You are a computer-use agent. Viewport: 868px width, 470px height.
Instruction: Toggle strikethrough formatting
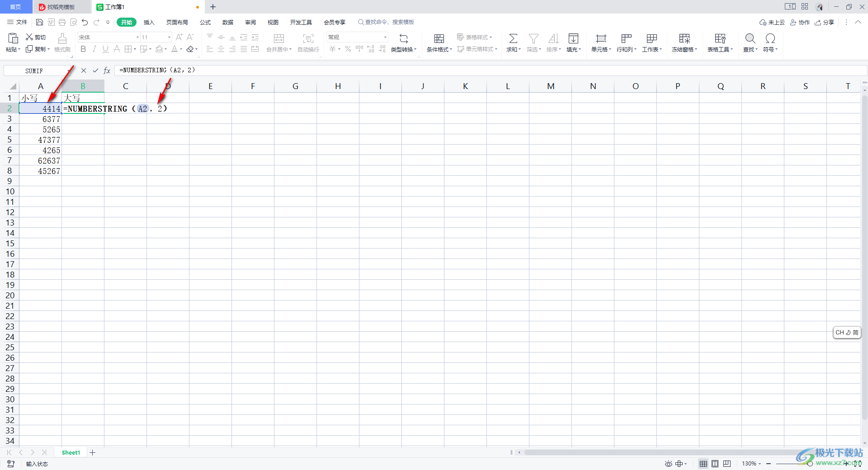click(117, 49)
